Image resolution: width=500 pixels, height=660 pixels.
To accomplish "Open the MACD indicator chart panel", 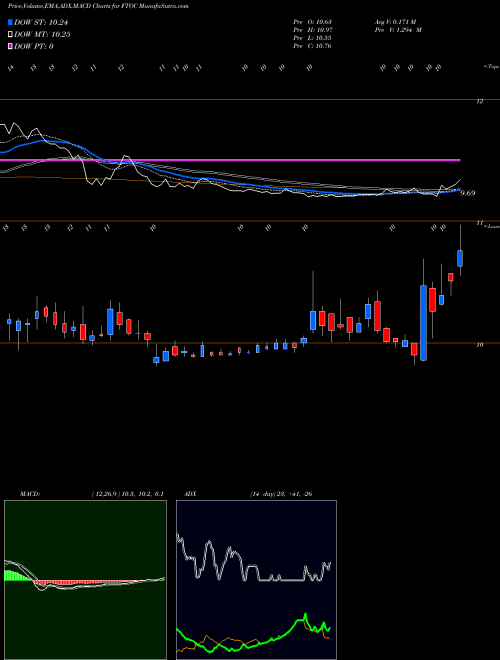I will (x=85, y=580).
